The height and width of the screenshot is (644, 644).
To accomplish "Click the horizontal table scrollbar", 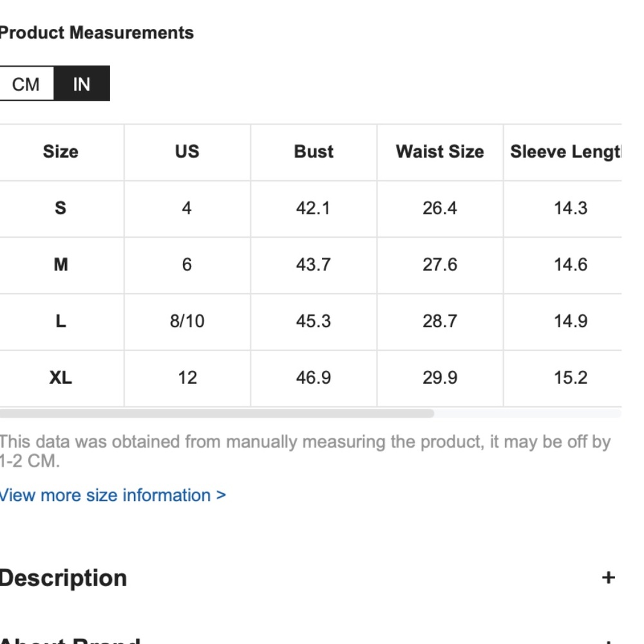I will (x=216, y=413).
